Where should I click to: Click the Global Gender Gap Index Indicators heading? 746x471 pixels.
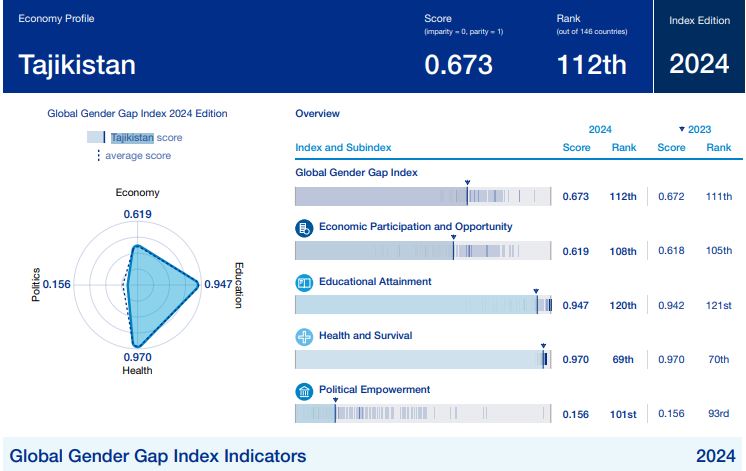[158, 456]
